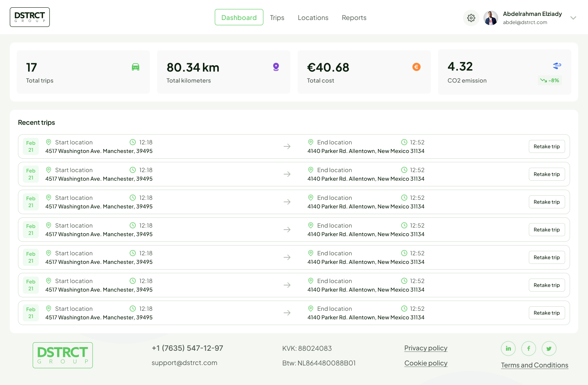Viewport: 588px width, 385px height.
Task: Retake the first recent trip
Action: point(546,146)
